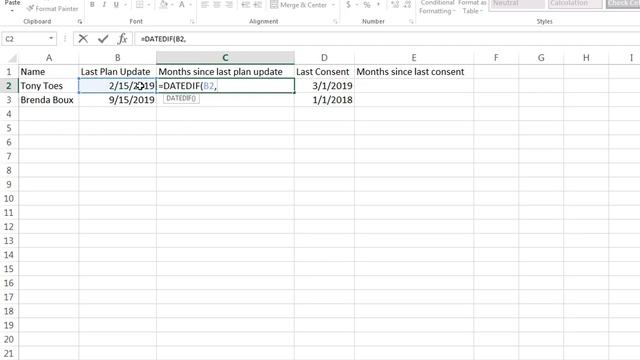640x360 pixels.
Task: Apply Calculation cell style
Action: pos(575,4)
